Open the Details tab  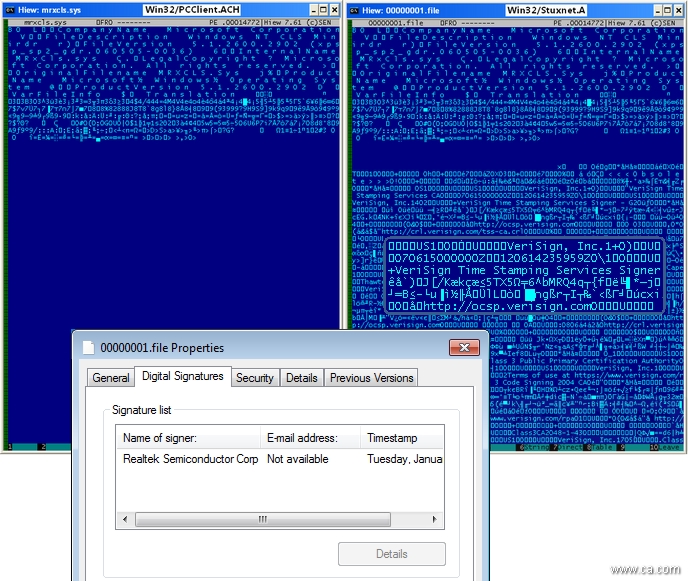click(301, 378)
